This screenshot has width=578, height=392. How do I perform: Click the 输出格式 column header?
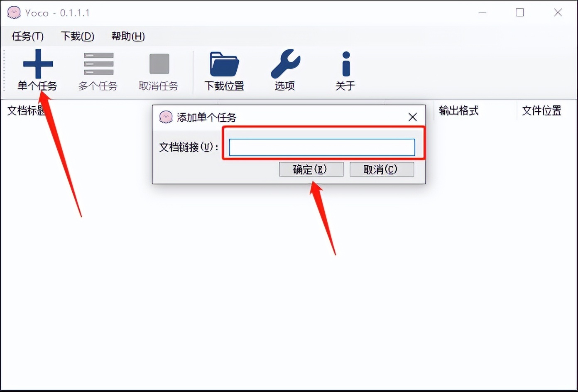tap(458, 110)
